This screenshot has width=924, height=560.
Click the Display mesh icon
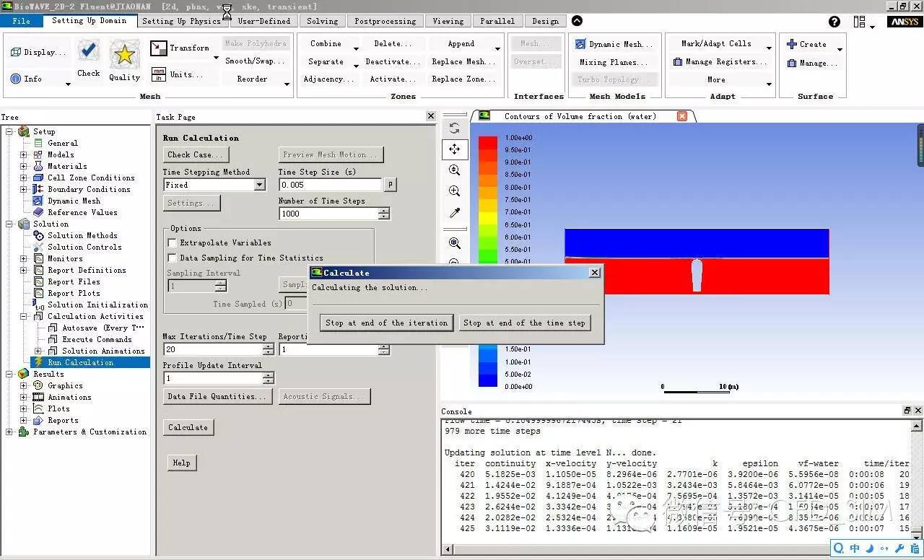click(x=16, y=52)
